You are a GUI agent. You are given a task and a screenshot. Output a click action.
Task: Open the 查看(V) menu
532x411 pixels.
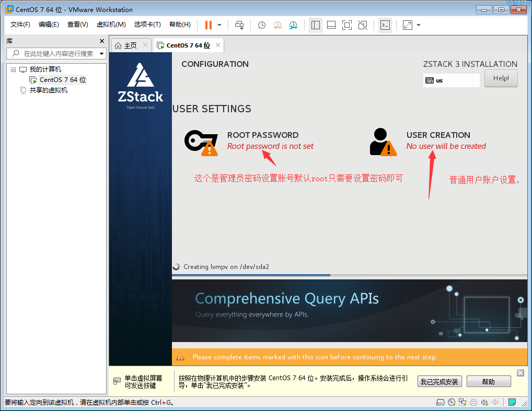(x=78, y=25)
